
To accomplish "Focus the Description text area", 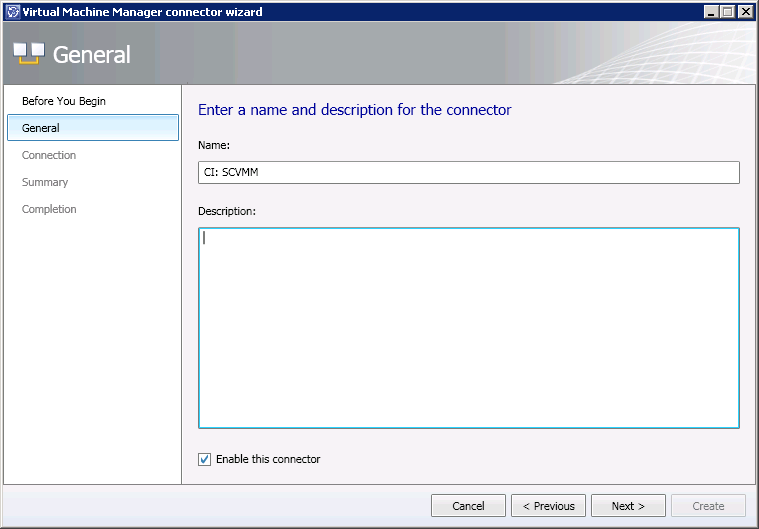I will [x=469, y=328].
